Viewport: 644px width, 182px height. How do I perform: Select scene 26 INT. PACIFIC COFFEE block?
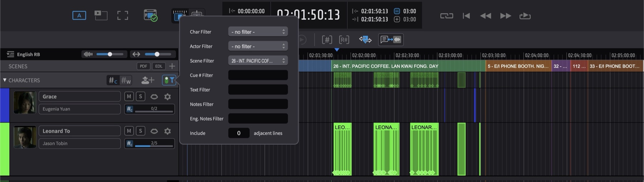(x=408, y=66)
